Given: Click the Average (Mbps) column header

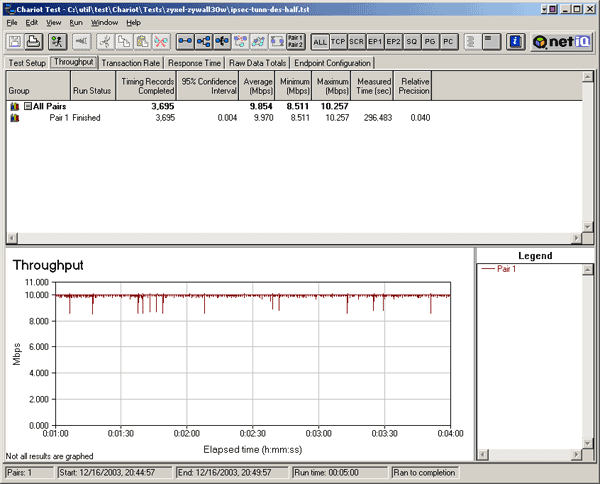Looking at the screenshot, I should pyautogui.click(x=258, y=85).
